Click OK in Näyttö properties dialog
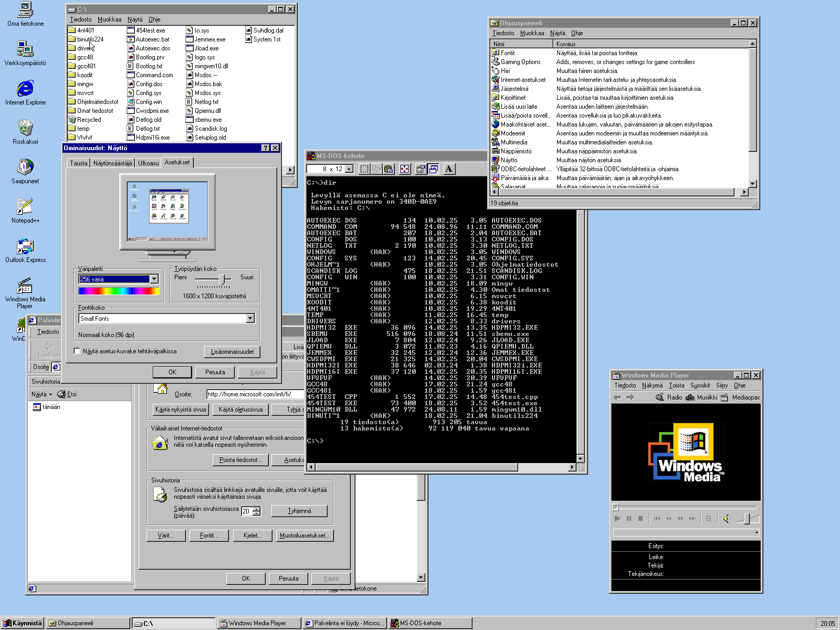Screen dimensions: 840x630 [x=172, y=372]
